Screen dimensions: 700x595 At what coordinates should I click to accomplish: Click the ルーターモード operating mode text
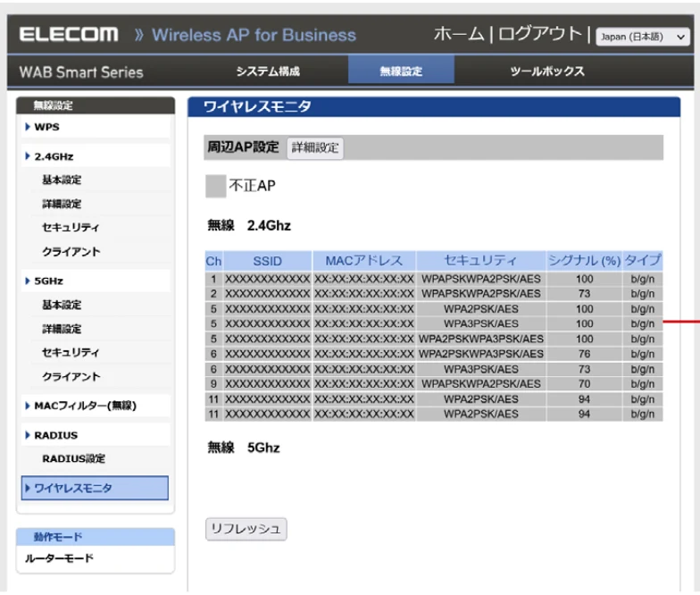pos(59,558)
